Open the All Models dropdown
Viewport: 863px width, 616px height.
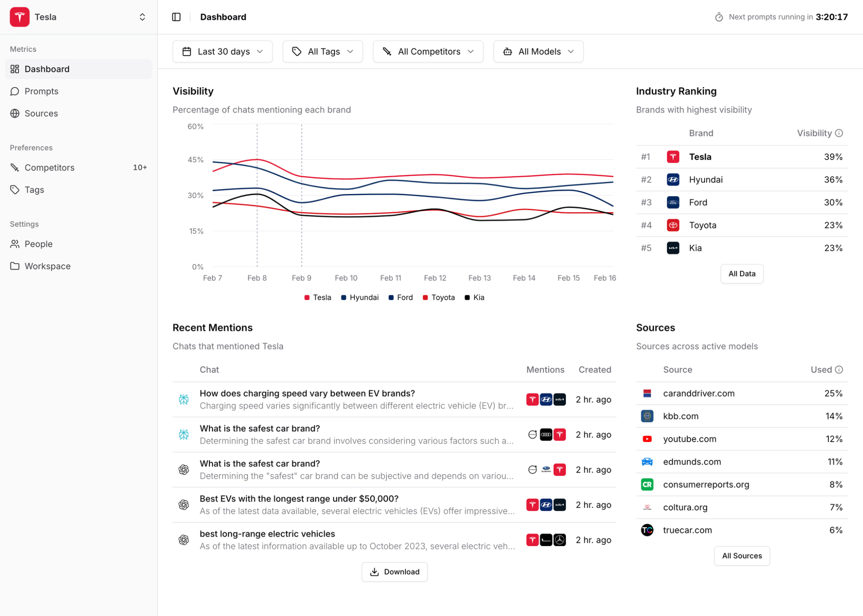coord(538,51)
